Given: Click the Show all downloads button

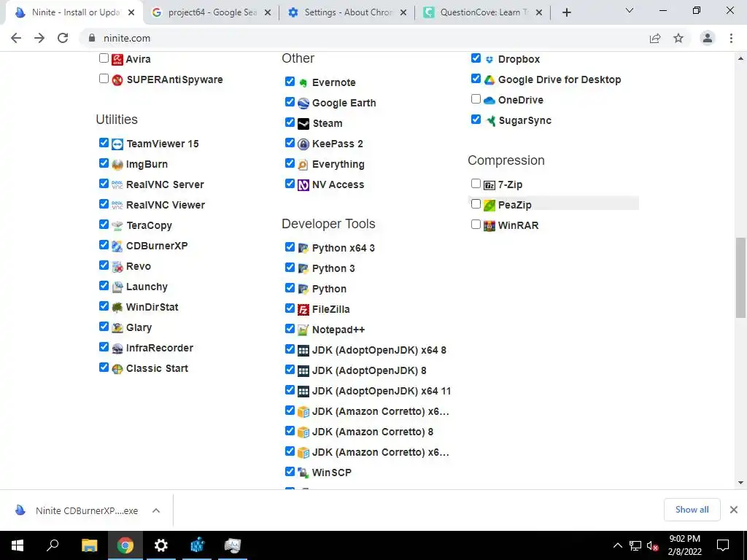Looking at the screenshot, I should pyautogui.click(x=692, y=510).
